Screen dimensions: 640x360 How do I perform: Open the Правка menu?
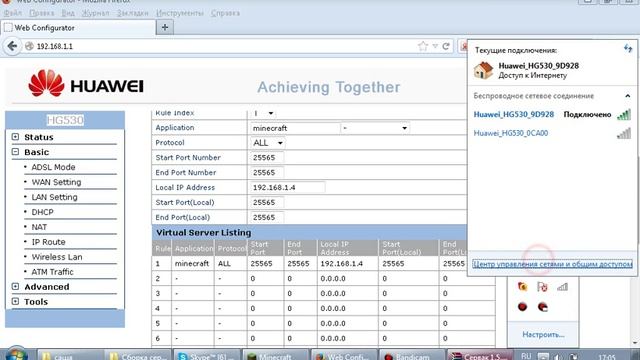pyautogui.click(x=42, y=13)
